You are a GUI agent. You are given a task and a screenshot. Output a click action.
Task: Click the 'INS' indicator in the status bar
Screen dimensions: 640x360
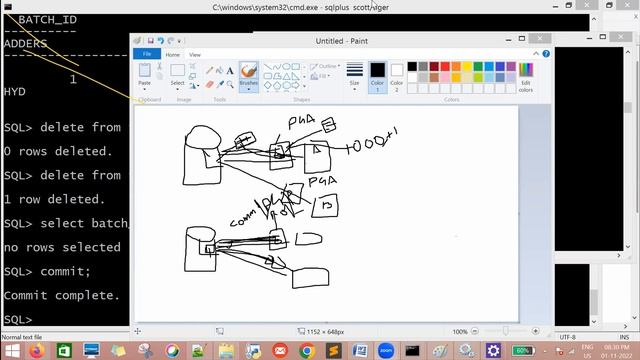tap(624, 337)
